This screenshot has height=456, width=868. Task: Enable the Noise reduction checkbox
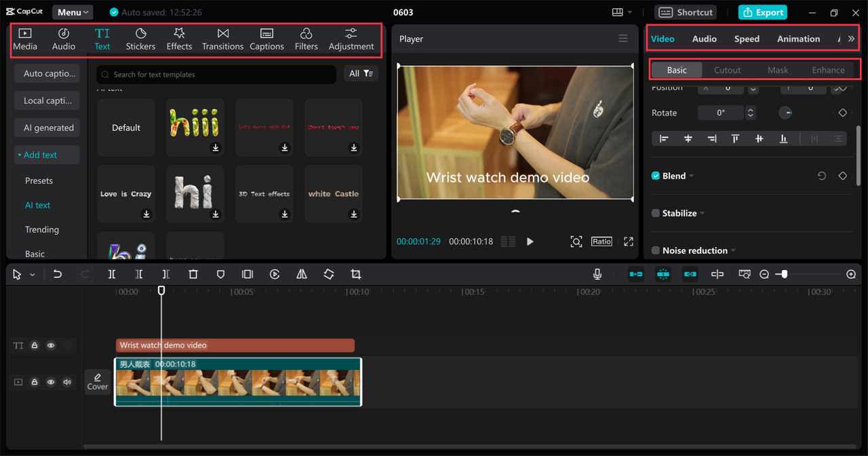click(x=656, y=250)
